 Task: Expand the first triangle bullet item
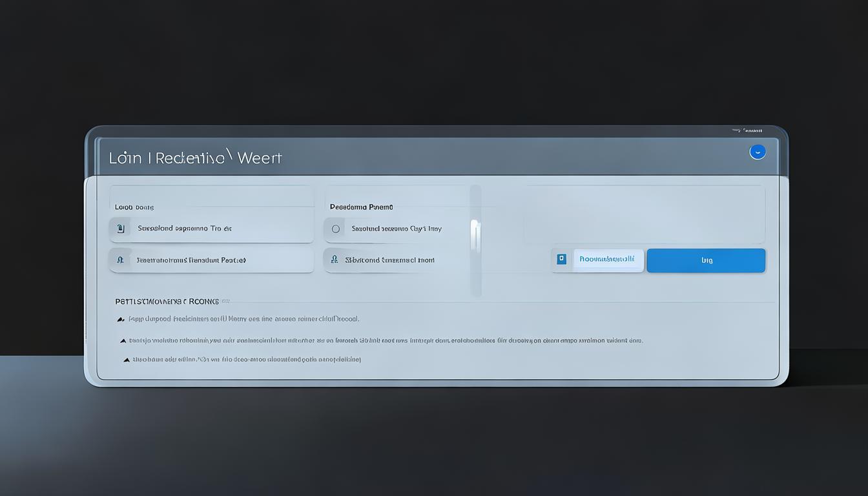[x=121, y=319]
